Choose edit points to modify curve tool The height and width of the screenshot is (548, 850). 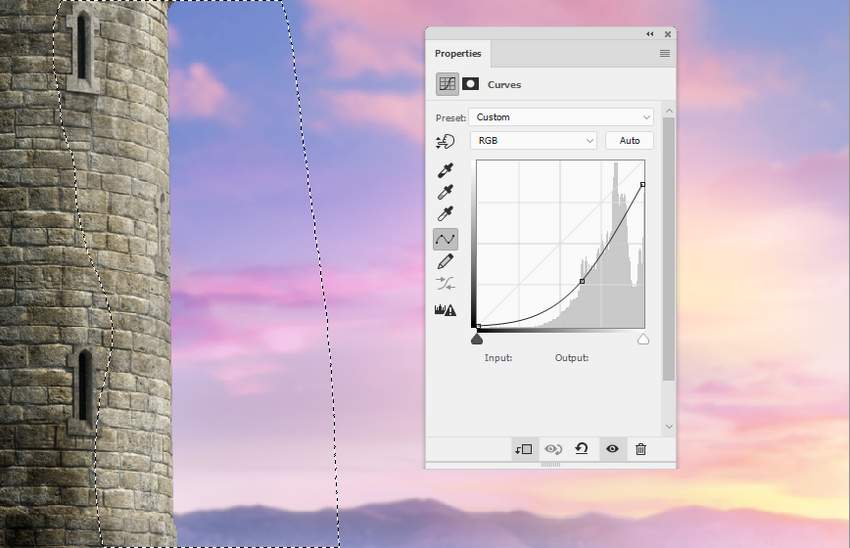tap(446, 239)
